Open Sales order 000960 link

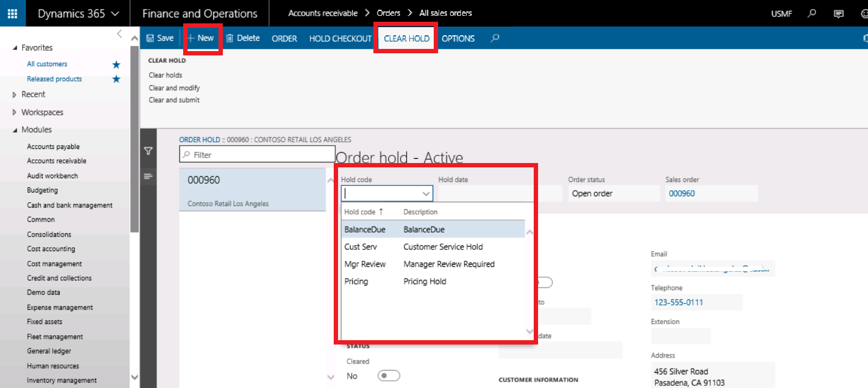pyautogui.click(x=682, y=193)
